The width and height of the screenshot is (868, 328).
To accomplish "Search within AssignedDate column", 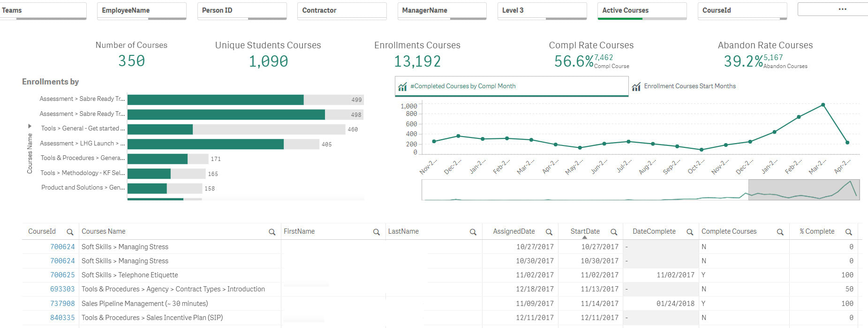I will (x=549, y=232).
